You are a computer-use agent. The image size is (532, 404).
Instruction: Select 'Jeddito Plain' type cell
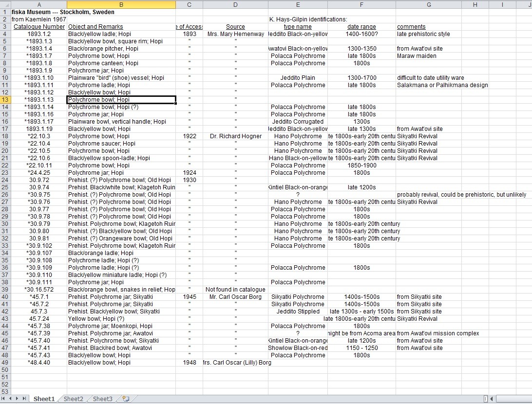[x=298, y=77]
